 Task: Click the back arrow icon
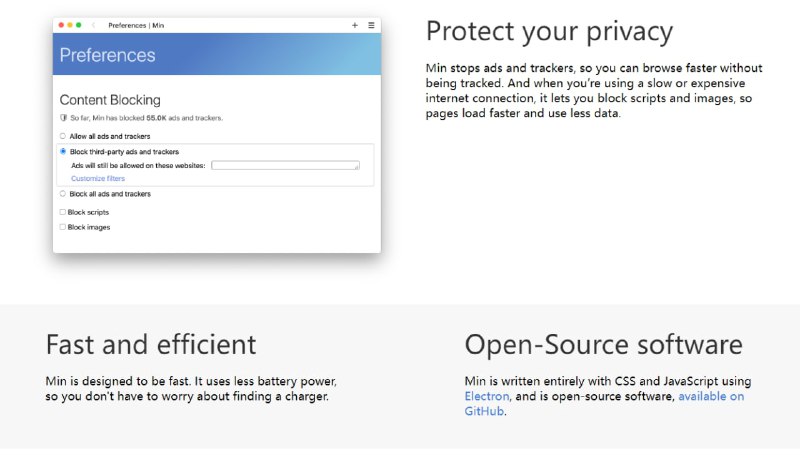click(94, 25)
